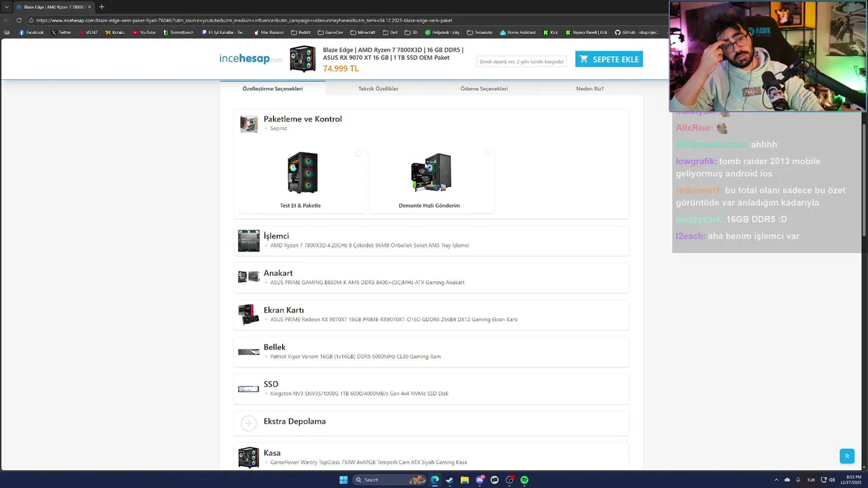Show hidden system tray icons chevron
This screenshot has height=488, width=868.
pos(776,480)
